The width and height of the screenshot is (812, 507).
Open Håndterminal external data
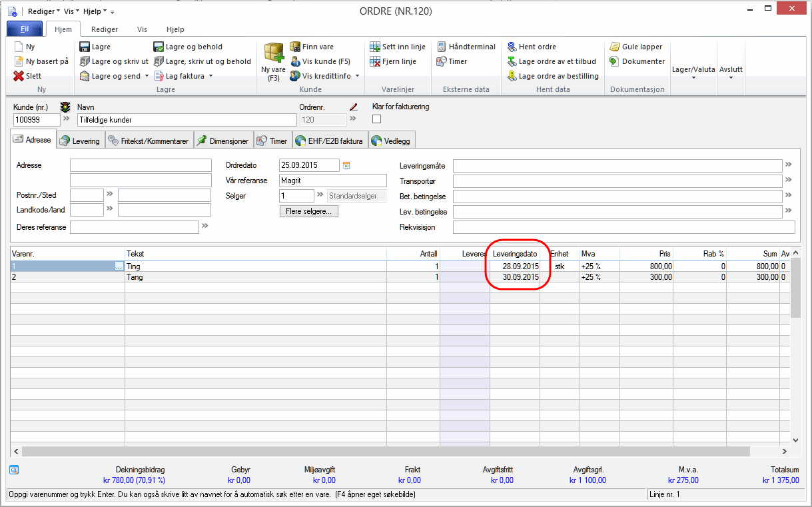(x=466, y=47)
